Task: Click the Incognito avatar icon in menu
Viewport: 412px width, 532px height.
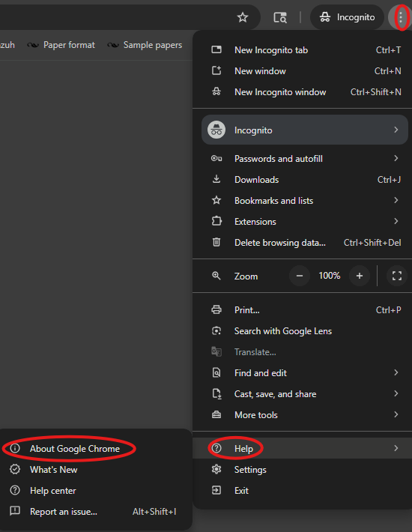Action: pos(216,130)
